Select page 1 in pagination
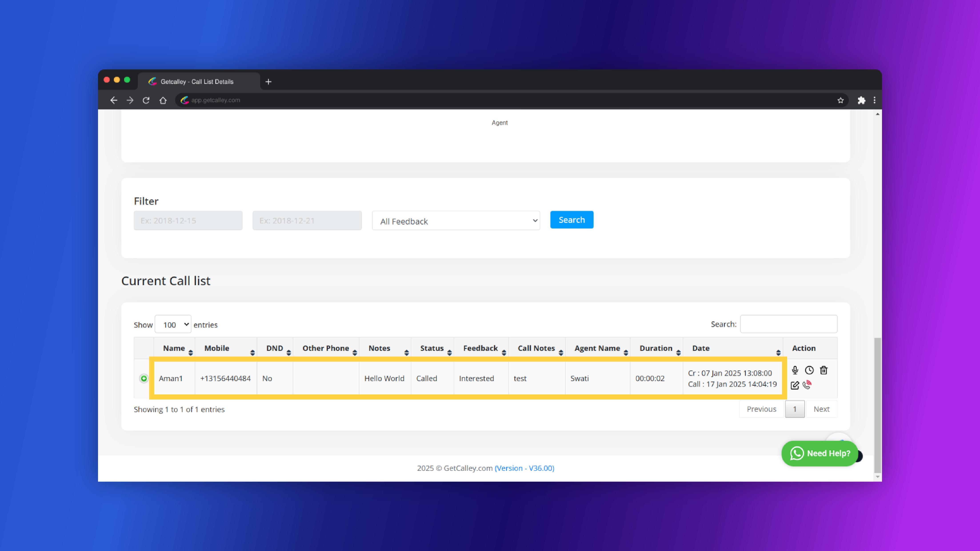The image size is (980, 551). point(795,409)
